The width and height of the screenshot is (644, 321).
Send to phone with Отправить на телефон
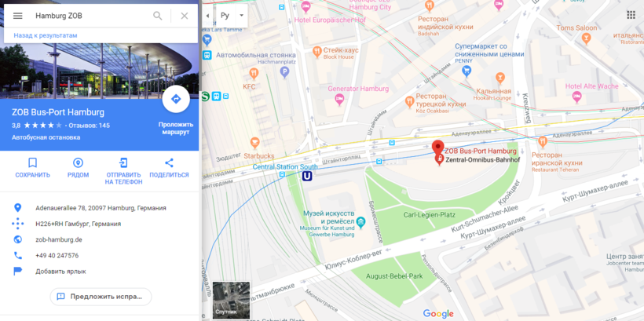pyautogui.click(x=123, y=171)
